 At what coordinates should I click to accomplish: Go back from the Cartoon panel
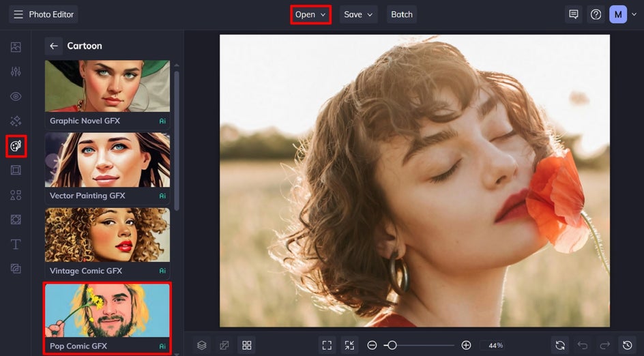click(x=54, y=46)
